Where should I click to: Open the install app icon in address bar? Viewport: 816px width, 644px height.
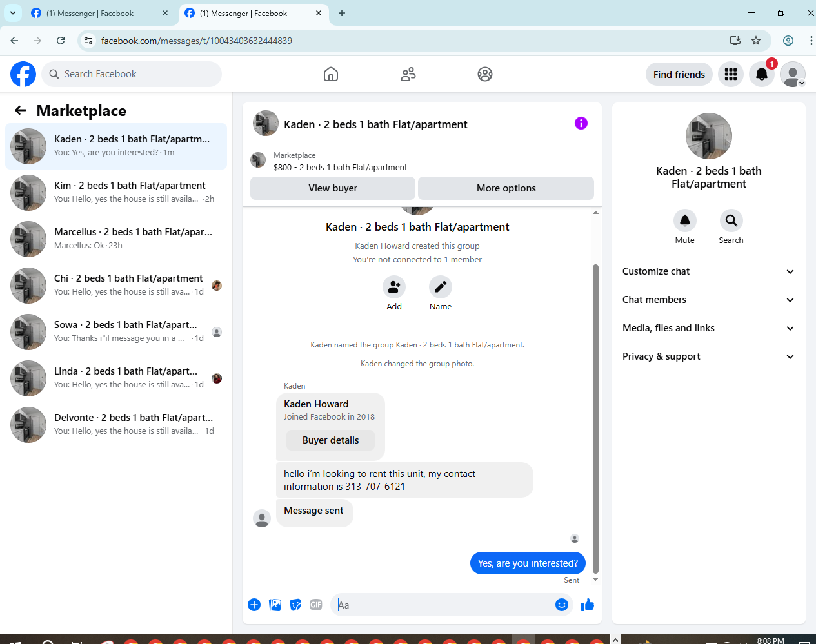[x=735, y=41]
